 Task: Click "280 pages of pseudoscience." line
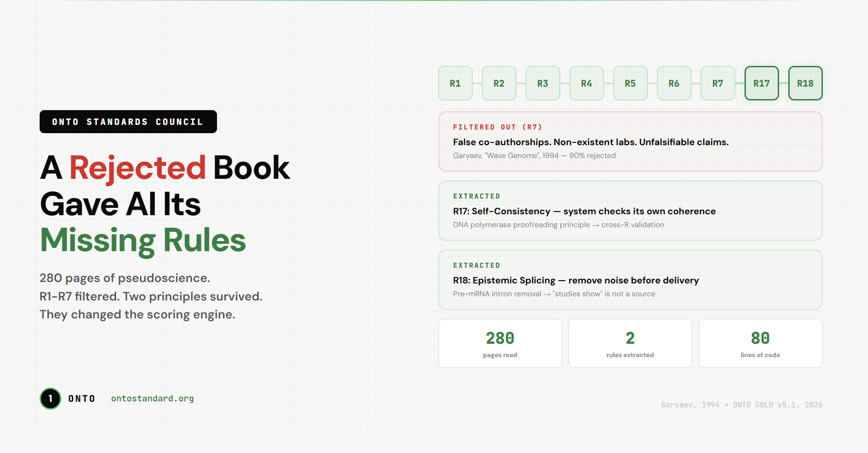[125, 278]
